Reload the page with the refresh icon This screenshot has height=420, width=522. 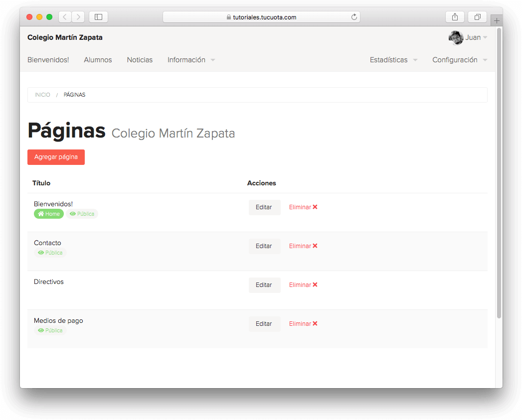pyautogui.click(x=354, y=17)
